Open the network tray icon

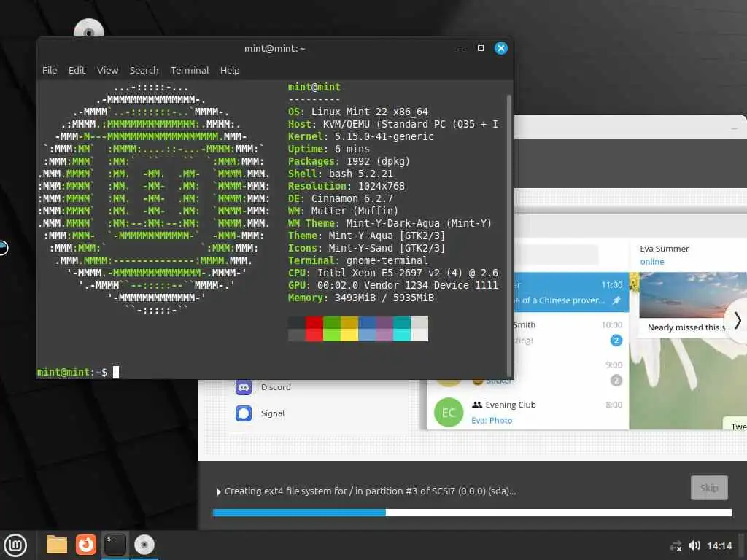(x=676, y=545)
